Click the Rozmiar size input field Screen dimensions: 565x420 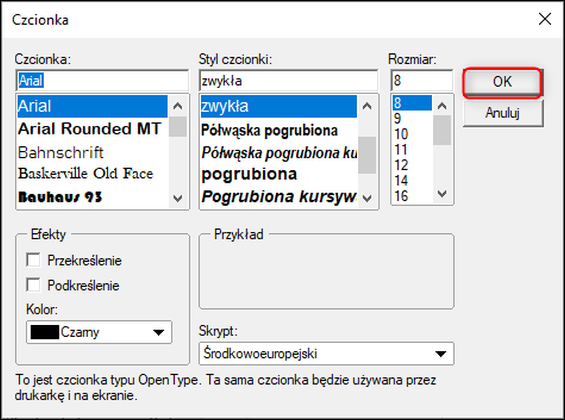422,80
